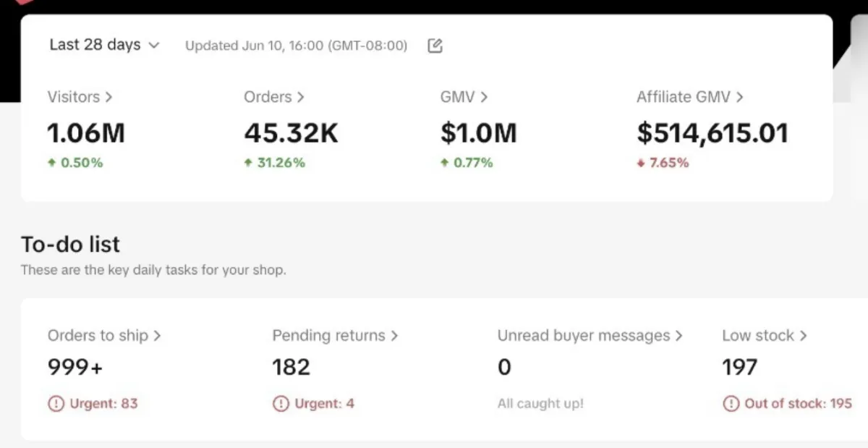Open Pending returns list
Viewport: 868px width, 448px height.
pos(335,336)
